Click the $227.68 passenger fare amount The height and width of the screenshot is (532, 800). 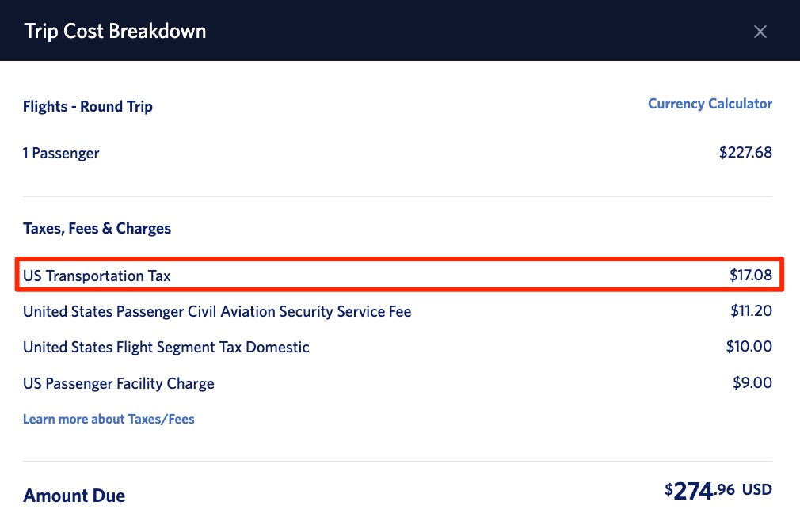(745, 153)
